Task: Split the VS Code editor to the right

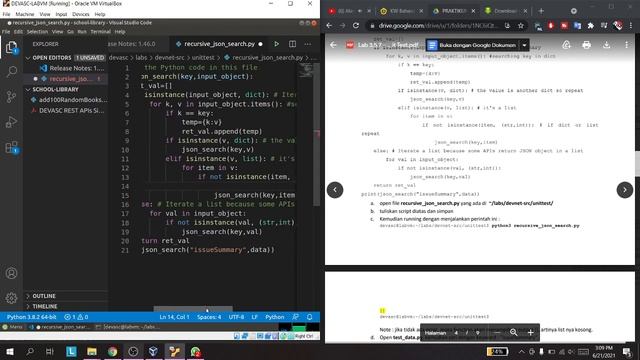Action: point(292,44)
